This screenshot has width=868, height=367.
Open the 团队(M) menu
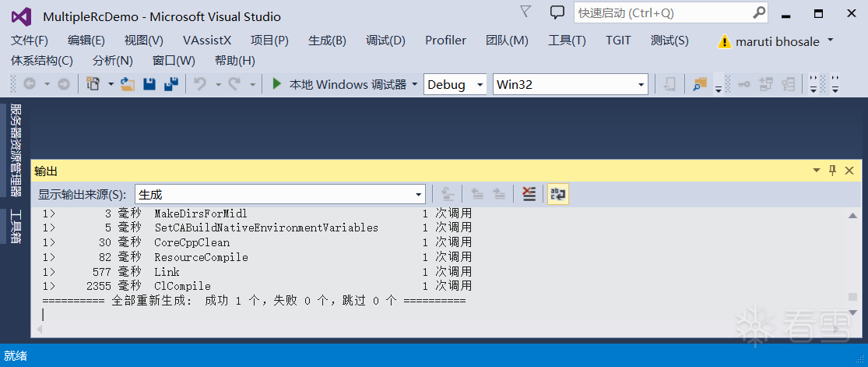pyautogui.click(x=507, y=41)
